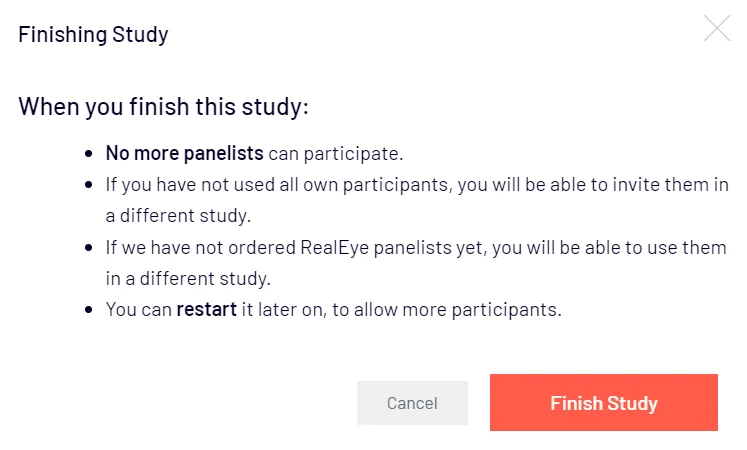Select the 'When you finish this study:' heading
This screenshot has height=450, width=747.
pos(163,106)
